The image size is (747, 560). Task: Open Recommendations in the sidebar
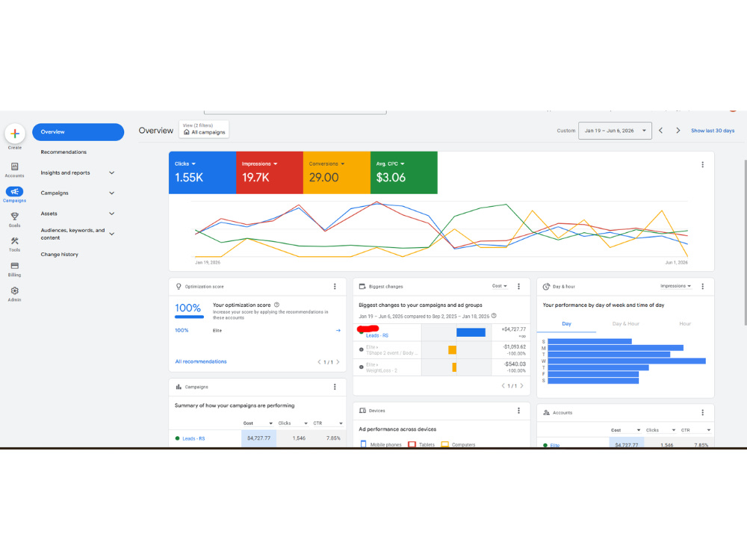pyautogui.click(x=63, y=152)
